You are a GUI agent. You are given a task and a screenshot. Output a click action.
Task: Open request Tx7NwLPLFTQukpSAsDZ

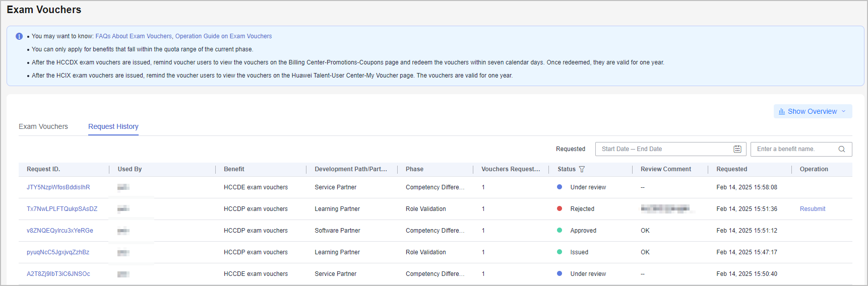62,209
